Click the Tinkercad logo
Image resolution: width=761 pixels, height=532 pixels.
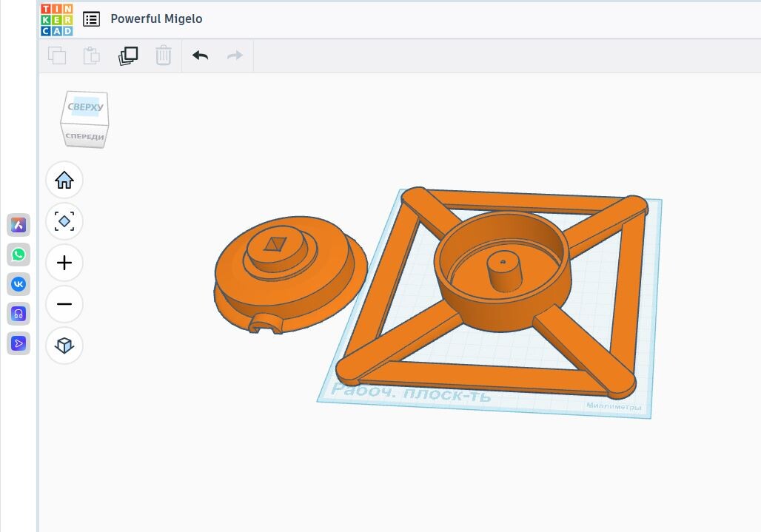point(57,20)
